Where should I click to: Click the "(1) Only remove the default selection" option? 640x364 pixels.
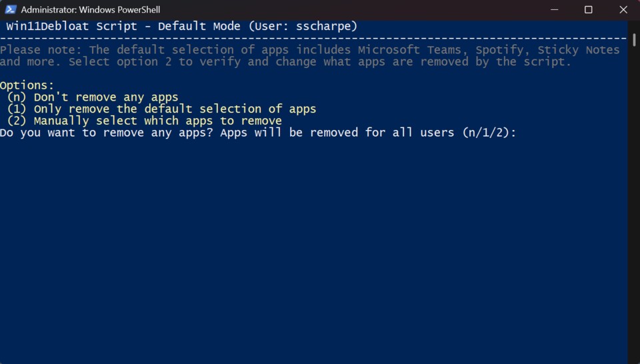[x=161, y=109]
